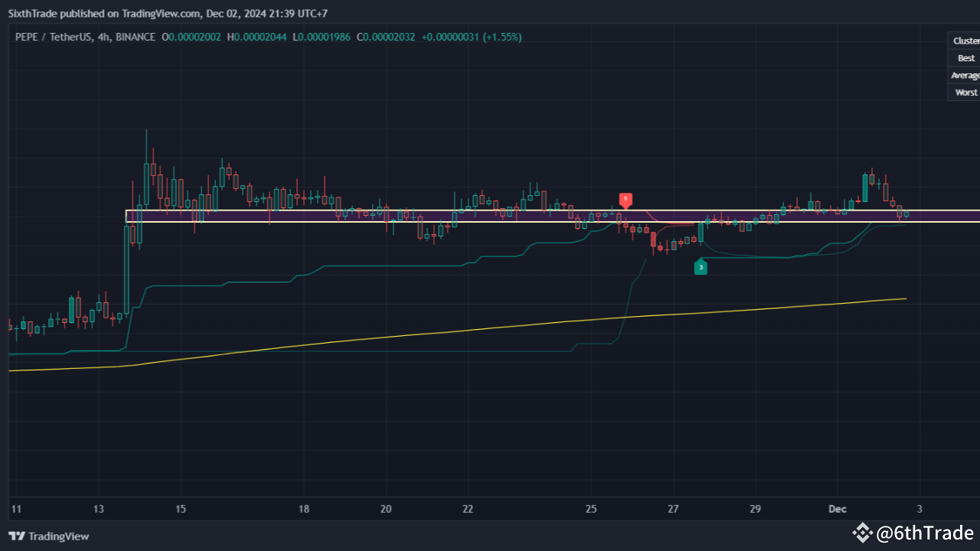The height and width of the screenshot is (551, 980).
Task: Open the Dec label on the time axis
Action: point(837,508)
